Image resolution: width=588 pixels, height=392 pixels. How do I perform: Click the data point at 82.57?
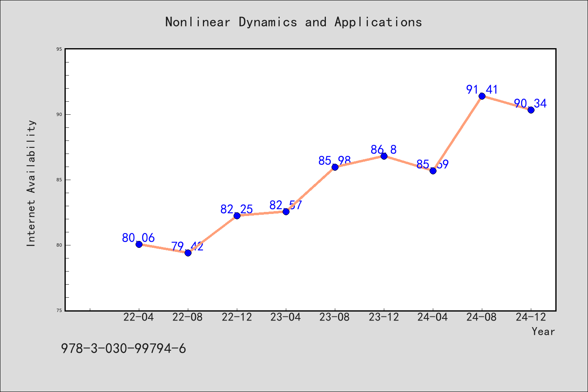tap(286, 212)
